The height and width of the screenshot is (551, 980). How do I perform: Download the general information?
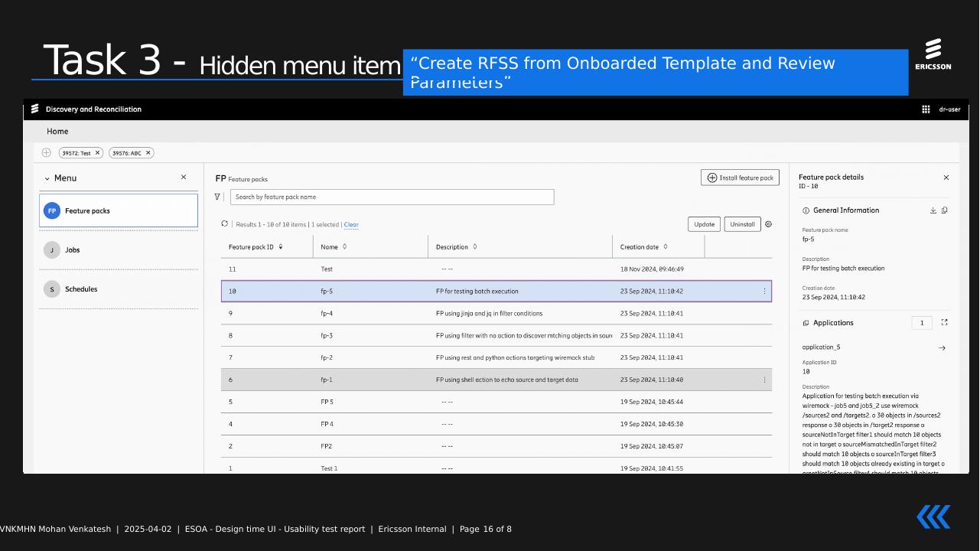(933, 210)
